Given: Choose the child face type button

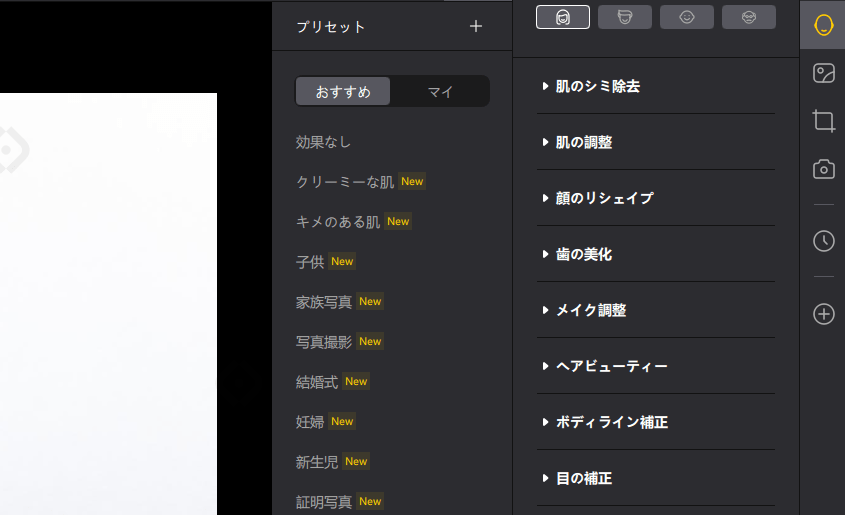Looking at the screenshot, I should (687, 17).
